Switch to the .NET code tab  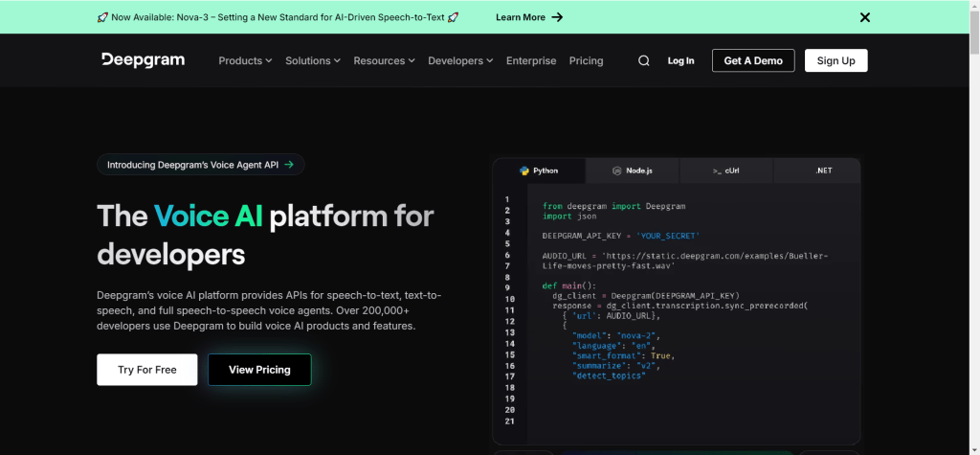click(817, 171)
